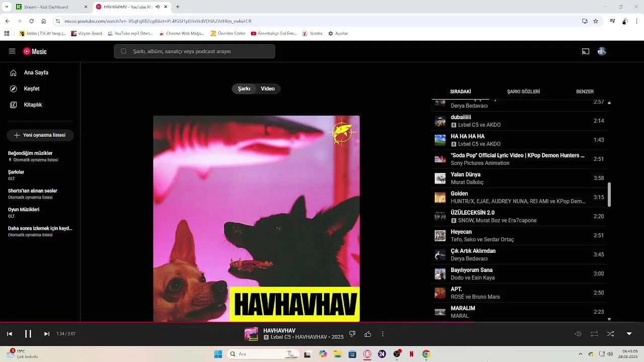The image size is (644, 362).
Task: Click the Lvbel C5 artist link in player bar
Action: point(281,337)
